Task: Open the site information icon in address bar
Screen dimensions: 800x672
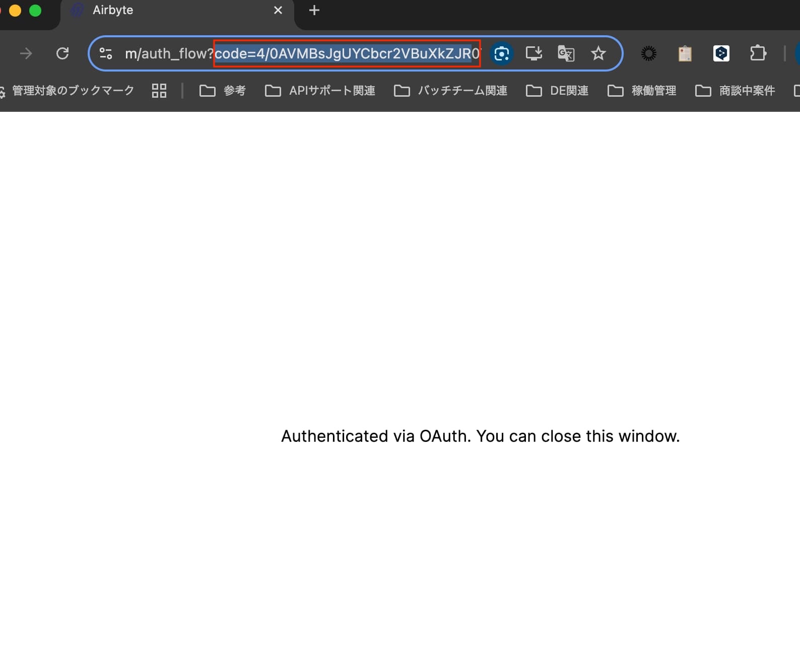Action: [106, 53]
